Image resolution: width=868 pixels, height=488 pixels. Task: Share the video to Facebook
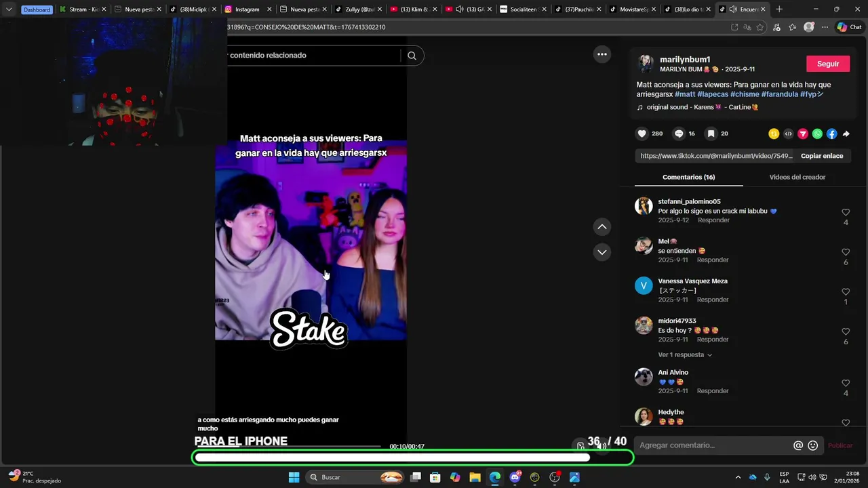[x=831, y=134]
